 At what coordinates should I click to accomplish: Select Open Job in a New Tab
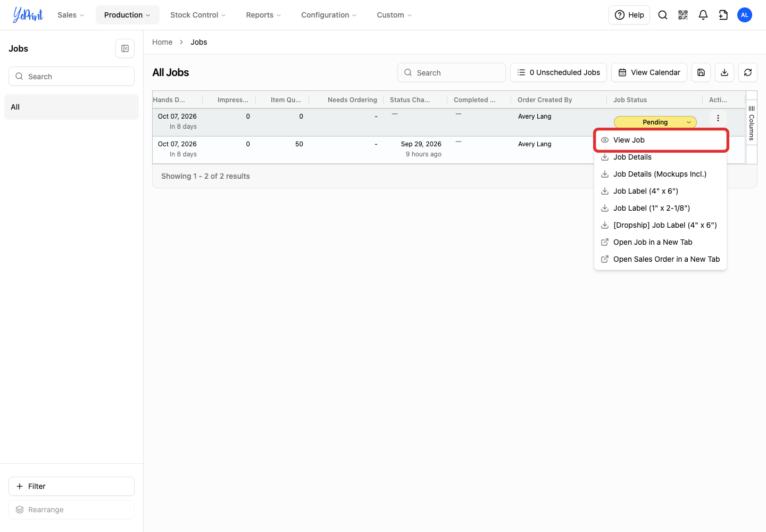tap(660, 242)
